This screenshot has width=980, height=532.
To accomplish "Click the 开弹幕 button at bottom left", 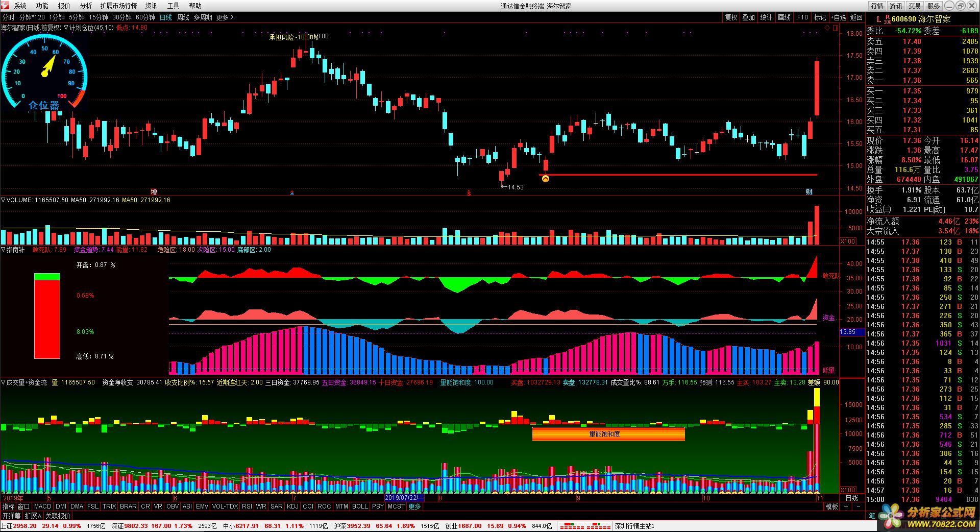I will point(11,516).
